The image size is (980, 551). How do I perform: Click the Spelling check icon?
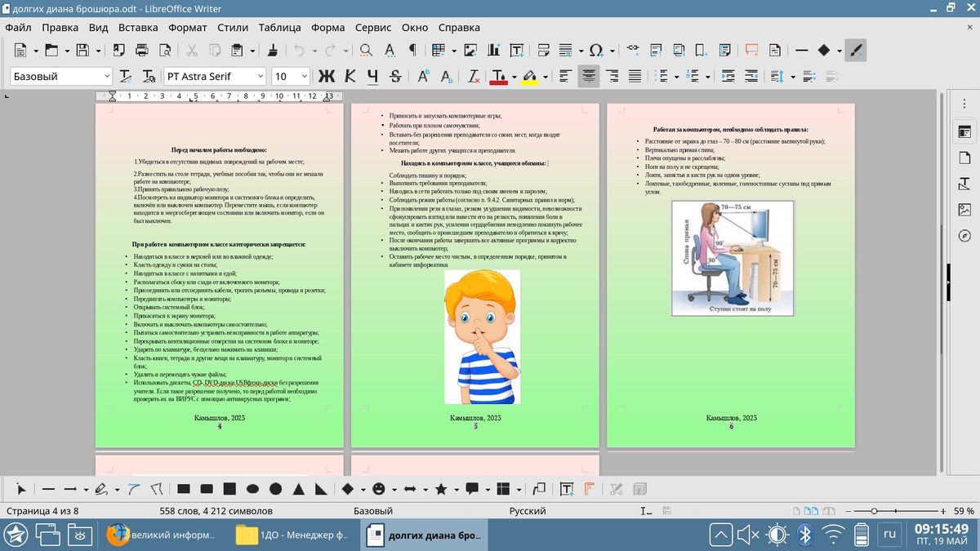390,51
